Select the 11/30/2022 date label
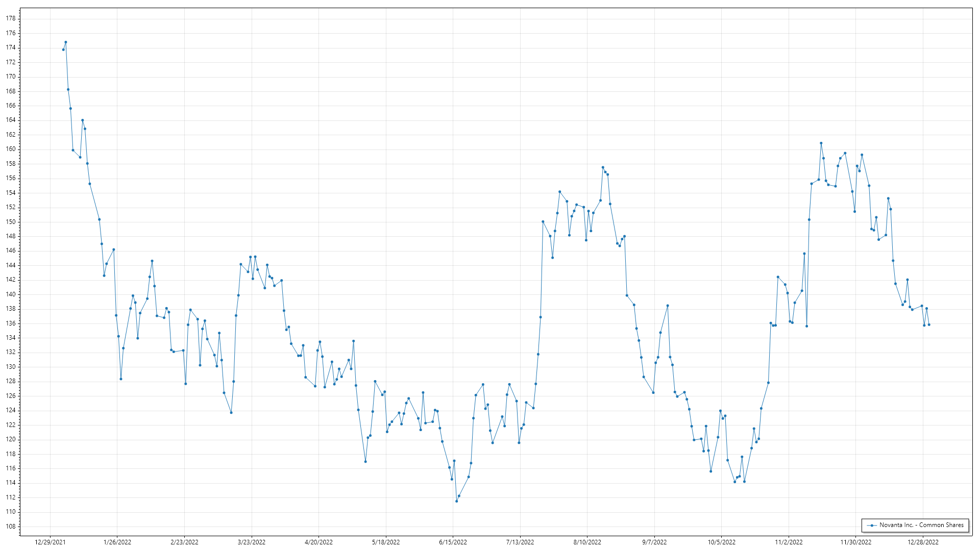 (856, 542)
